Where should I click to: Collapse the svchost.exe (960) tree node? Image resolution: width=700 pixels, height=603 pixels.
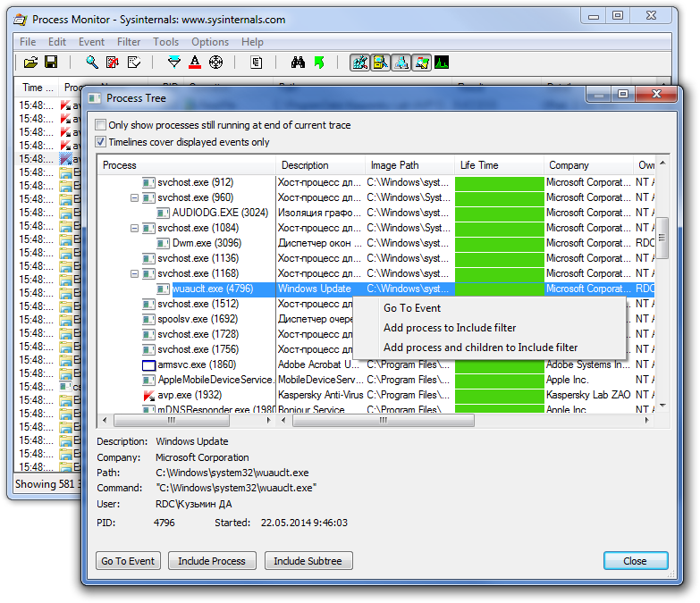tap(134, 197)
